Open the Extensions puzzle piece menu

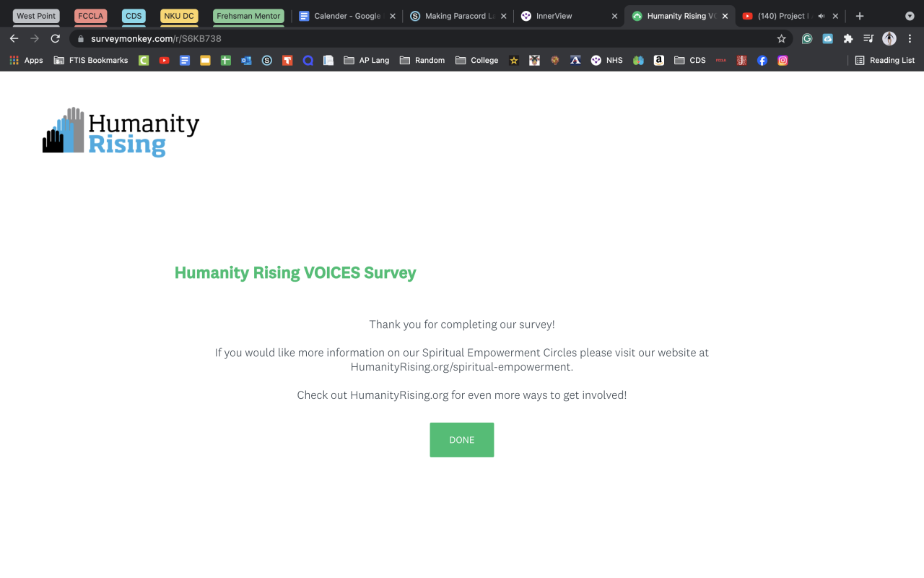click(848, 38)
